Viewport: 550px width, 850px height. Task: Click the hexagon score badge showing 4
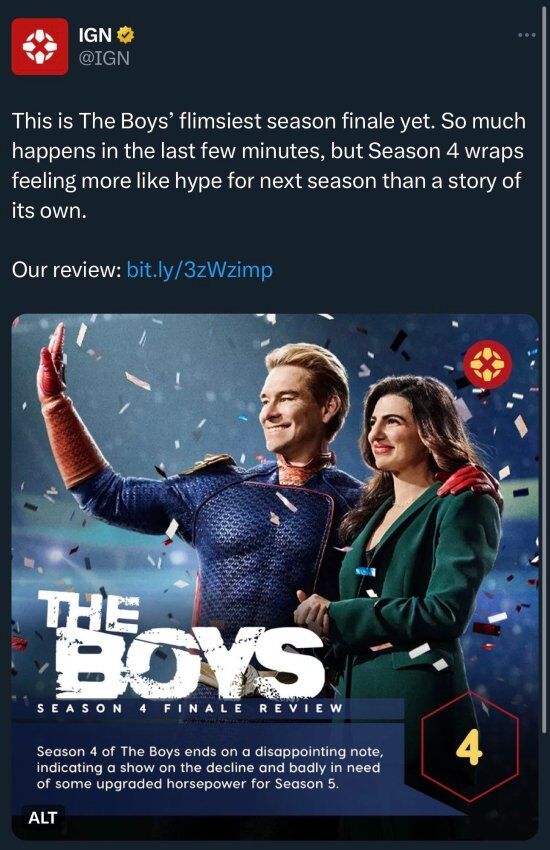(470, 746)
